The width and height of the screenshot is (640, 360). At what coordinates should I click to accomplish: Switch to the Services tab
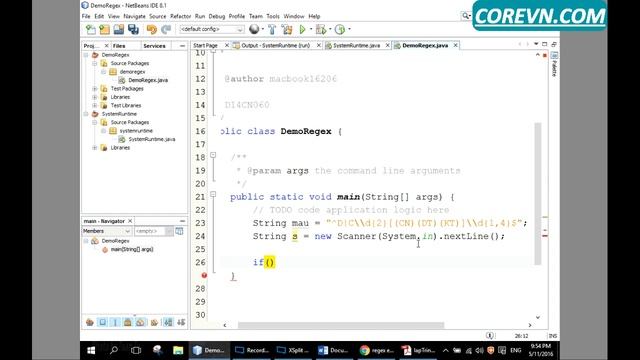154,46
